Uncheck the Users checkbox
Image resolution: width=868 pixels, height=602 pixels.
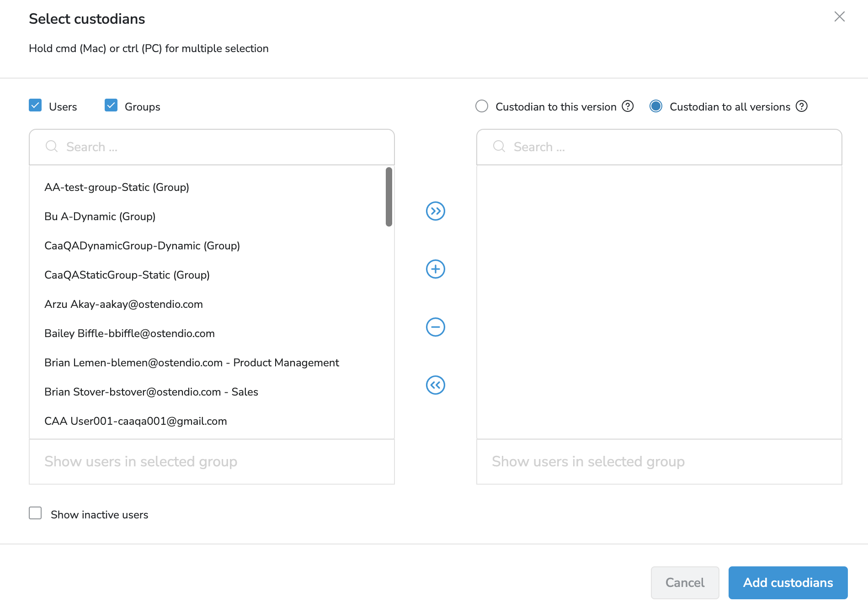[35, 105]
